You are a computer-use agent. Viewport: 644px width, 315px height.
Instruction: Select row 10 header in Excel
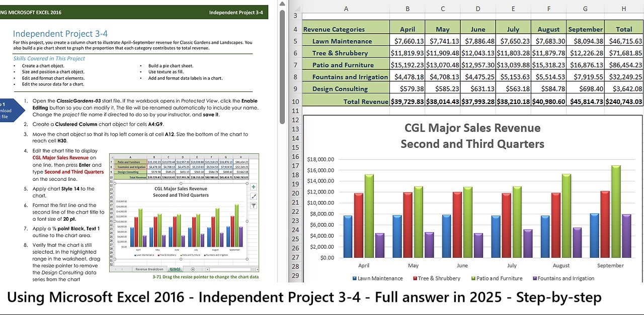tap(296, 101)
